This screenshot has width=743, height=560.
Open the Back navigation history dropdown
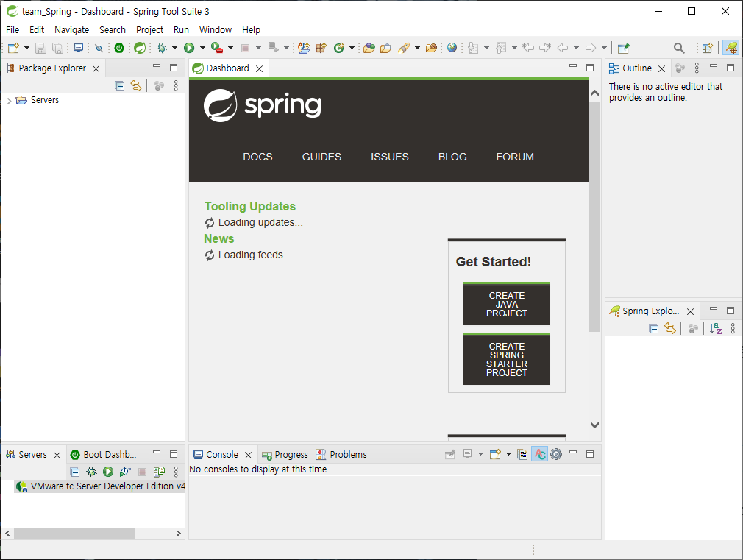(x=576, y=48)
